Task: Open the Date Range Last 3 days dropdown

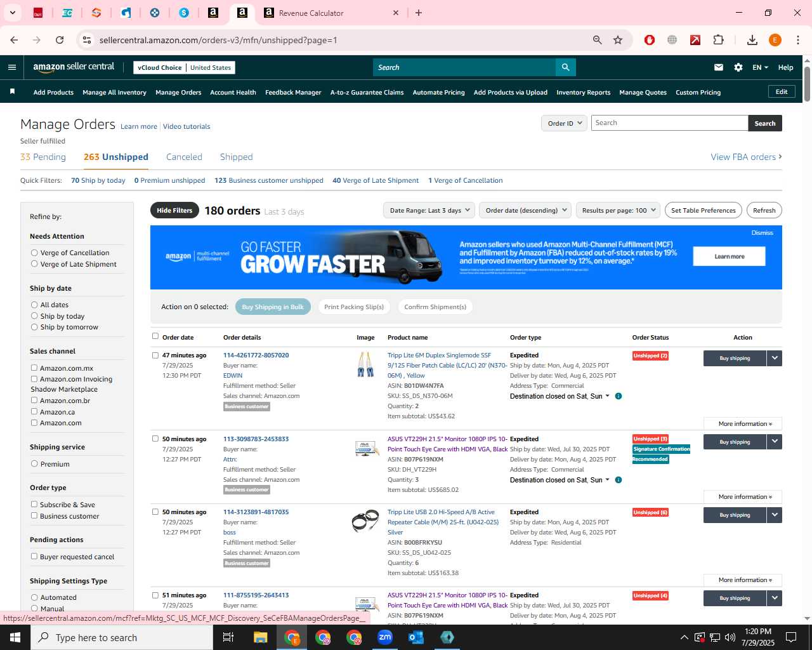Action: coord(429,210)
